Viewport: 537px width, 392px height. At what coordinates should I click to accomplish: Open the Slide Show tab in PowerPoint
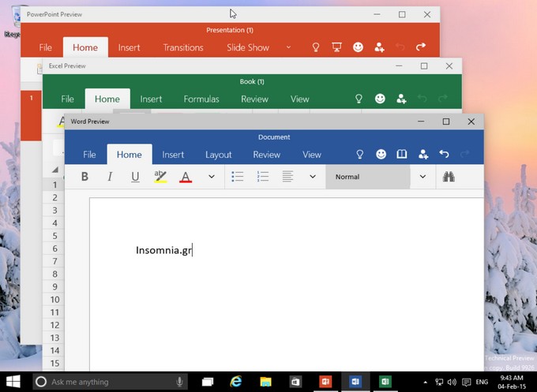[248, 47]
